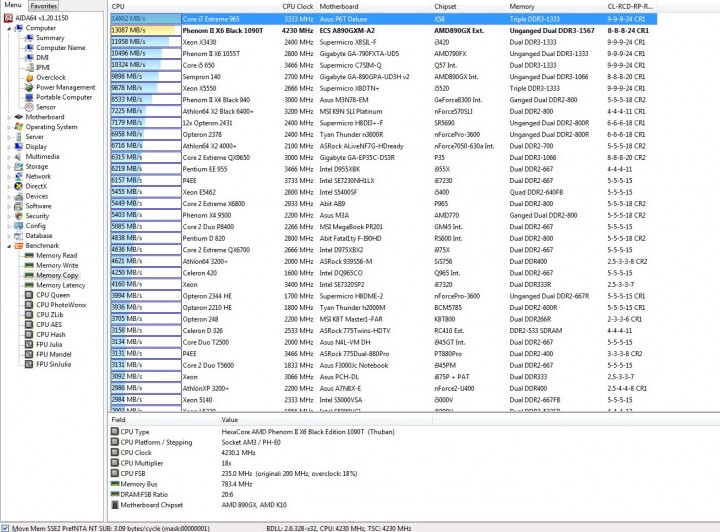
Task: Click the Config icon
Action: pyautogui.click(x=19, y=226)
